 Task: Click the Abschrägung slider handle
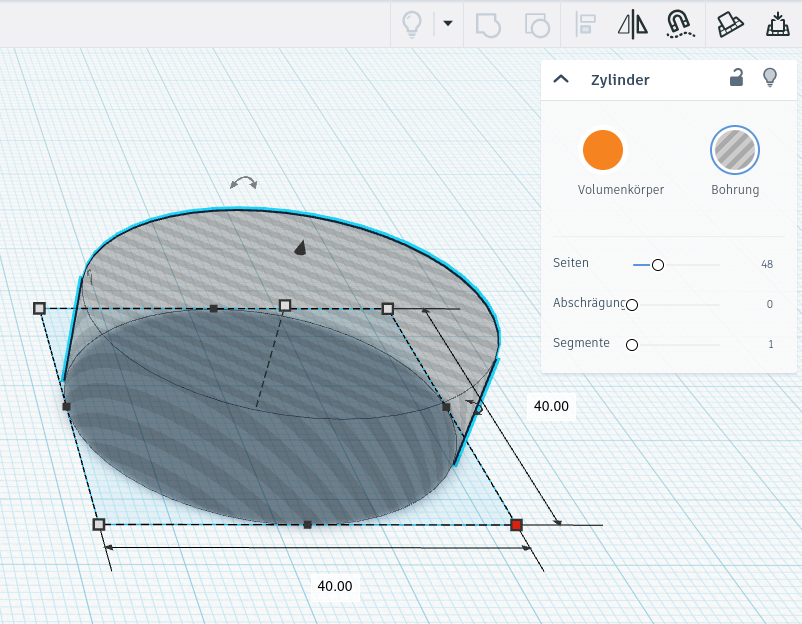tap(632, 304)
